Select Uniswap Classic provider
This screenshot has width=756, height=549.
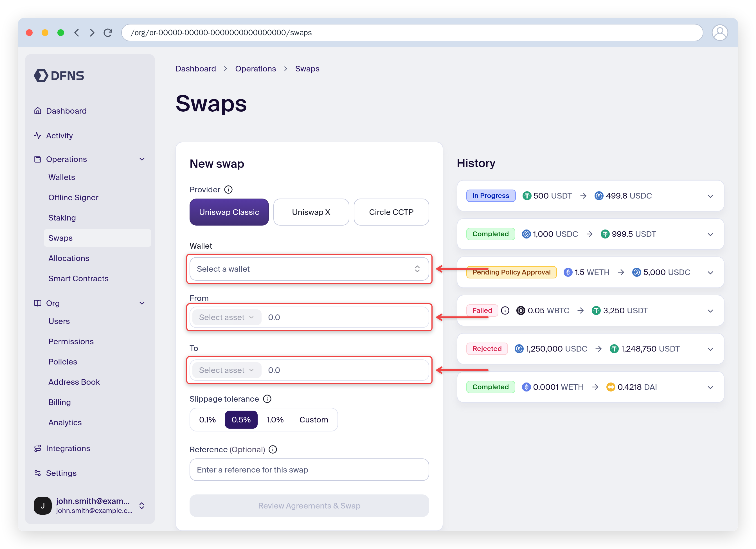229,212
